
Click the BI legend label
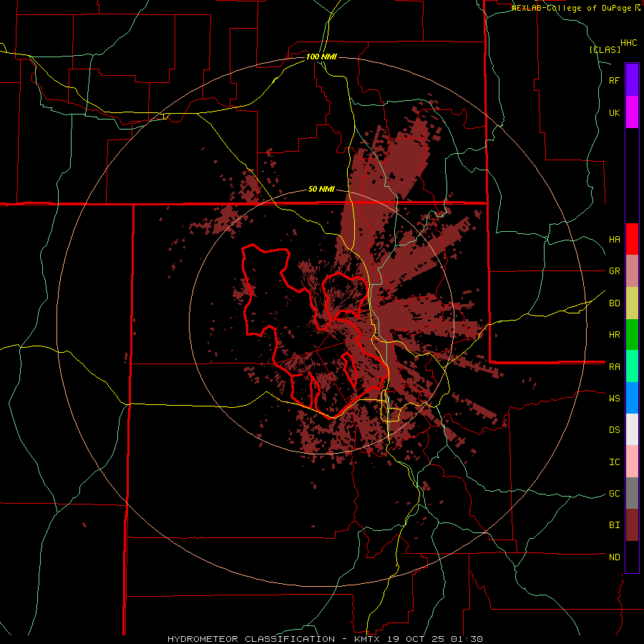pos(615,525)
